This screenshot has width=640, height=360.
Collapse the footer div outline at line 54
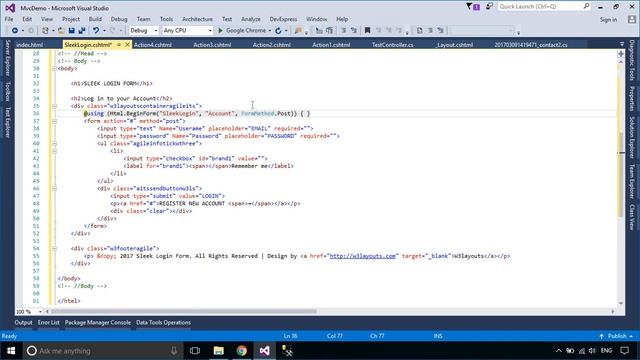pyautogui.click(x=54, y=249)
